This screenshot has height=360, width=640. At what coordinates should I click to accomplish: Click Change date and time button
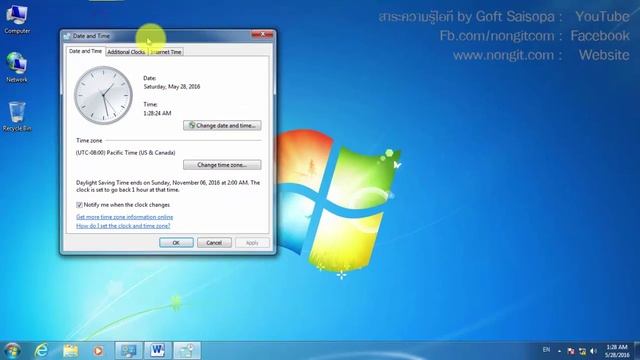pyautogui.click(x=222, y=125)
